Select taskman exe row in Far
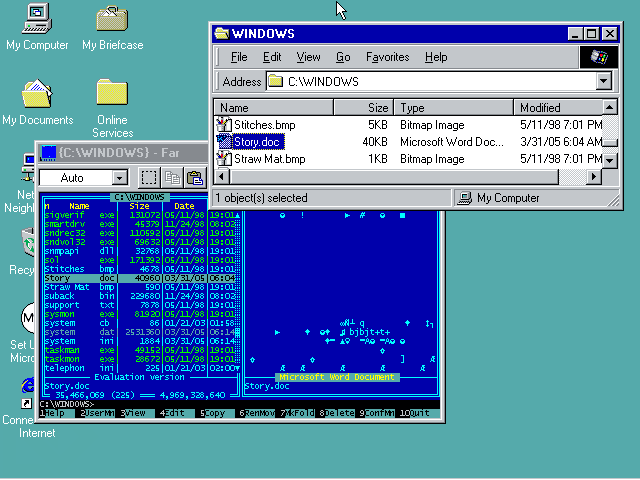Screen dimensions: 640x480 pos(140,350)
